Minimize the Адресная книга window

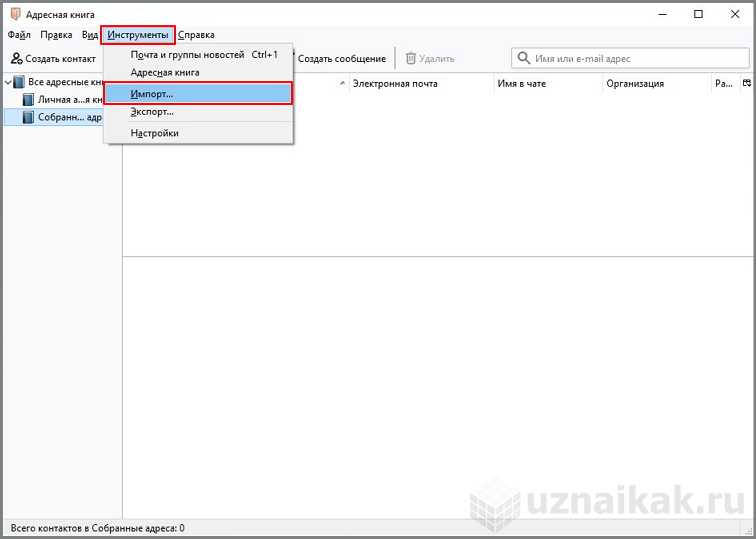coord(663,14)
